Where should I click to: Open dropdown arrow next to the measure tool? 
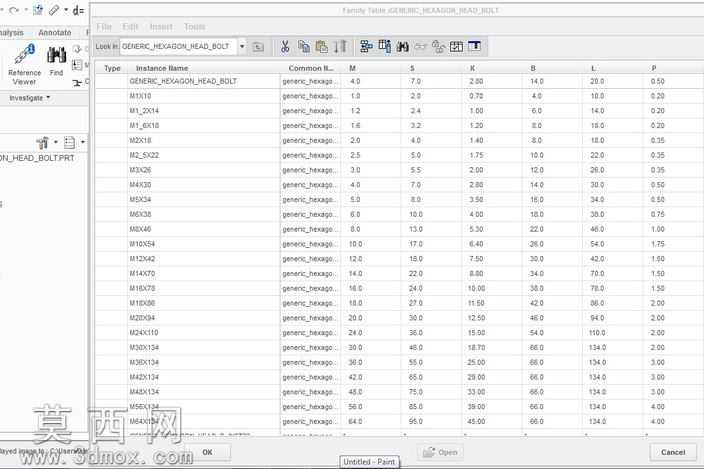pyautogui.click(x=66, y=9)
